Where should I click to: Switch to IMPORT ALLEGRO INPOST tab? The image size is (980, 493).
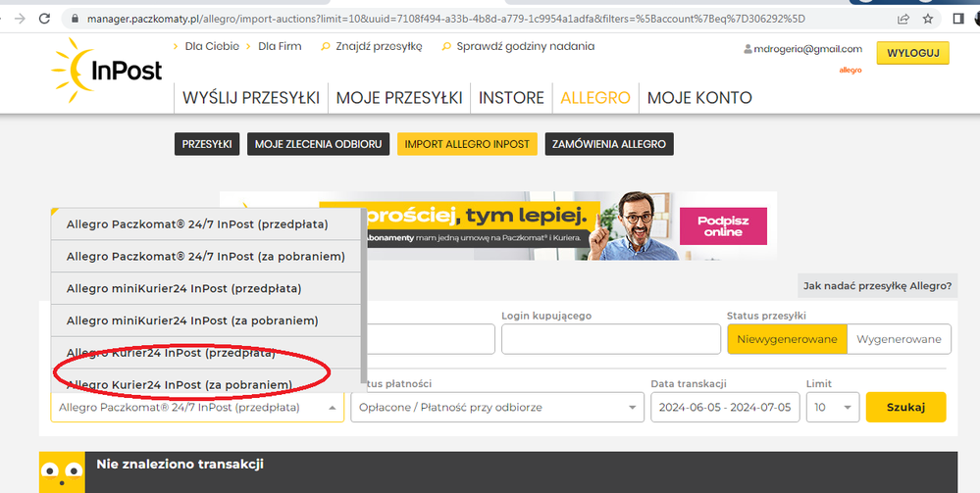point(467,144)
